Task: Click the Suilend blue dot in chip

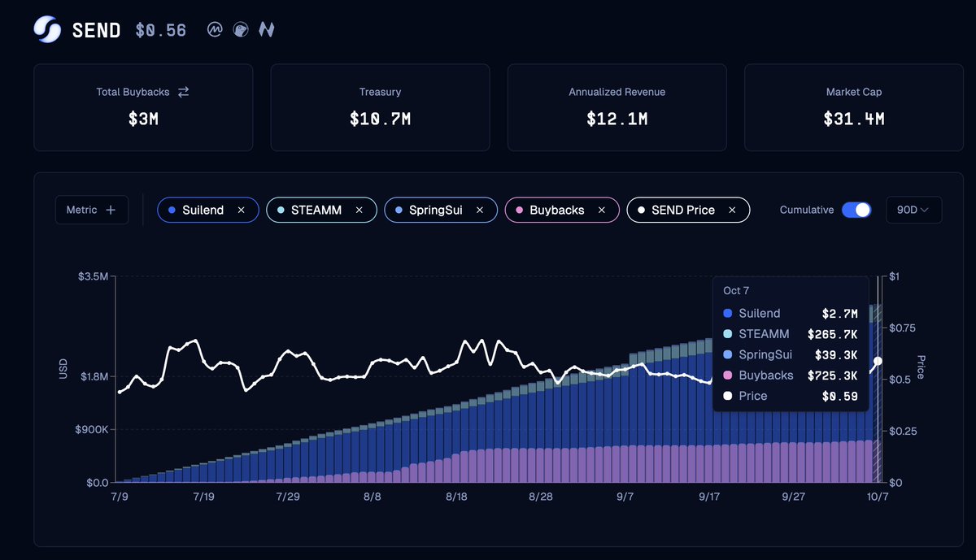Action: pos(172,211)
